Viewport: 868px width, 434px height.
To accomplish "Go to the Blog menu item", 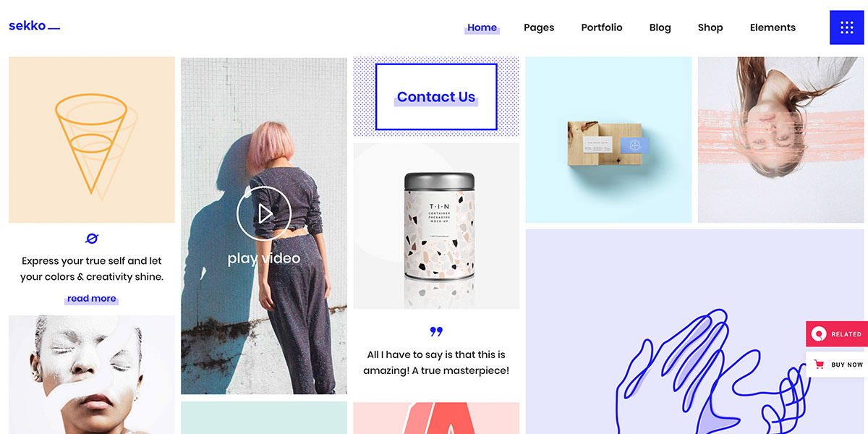I will (x=660, y=27).
